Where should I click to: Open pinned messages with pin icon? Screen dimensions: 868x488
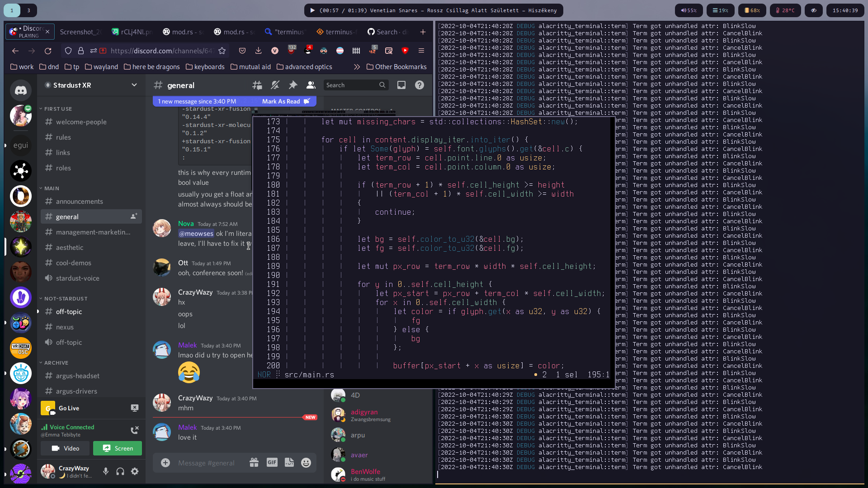click(x=293, y=85)
